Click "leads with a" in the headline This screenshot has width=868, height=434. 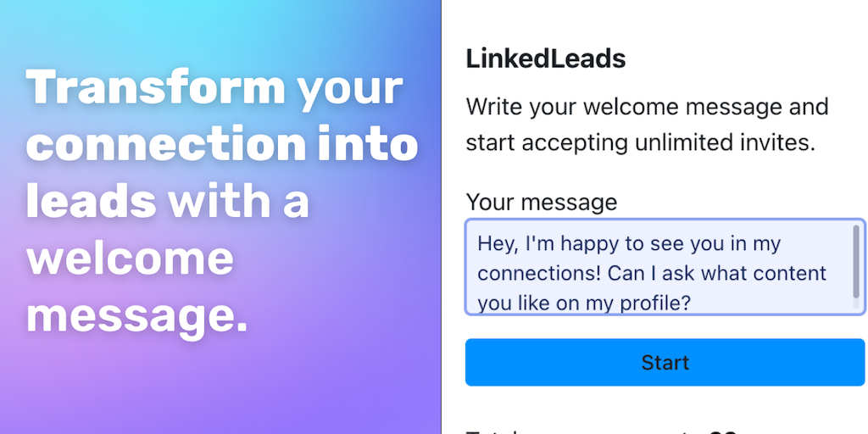(x=167, y=202)
